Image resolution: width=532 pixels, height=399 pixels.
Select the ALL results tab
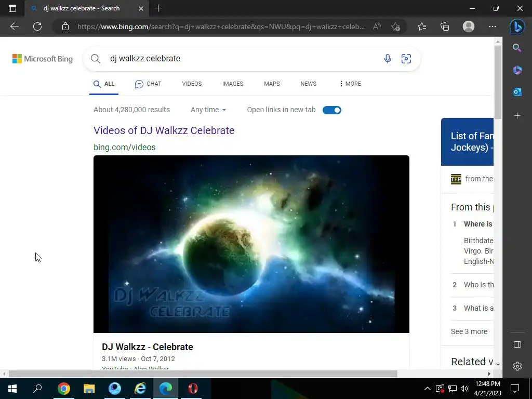tap(104, 84)
